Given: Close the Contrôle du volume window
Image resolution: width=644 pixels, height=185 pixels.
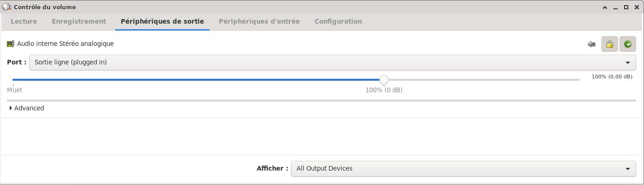Looking at the screenshot, I should pyautogui.click(x=637, y=7).
